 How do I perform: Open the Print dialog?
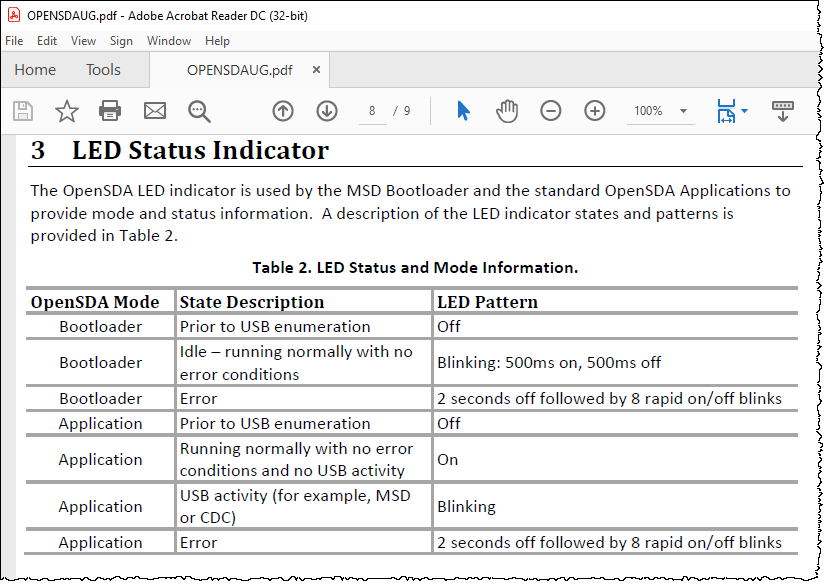pyautogui.click(x=110, y=111)
